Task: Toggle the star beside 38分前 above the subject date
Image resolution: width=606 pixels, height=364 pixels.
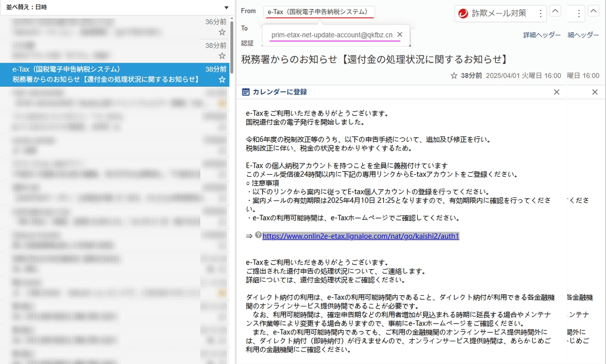Action: 454,76
